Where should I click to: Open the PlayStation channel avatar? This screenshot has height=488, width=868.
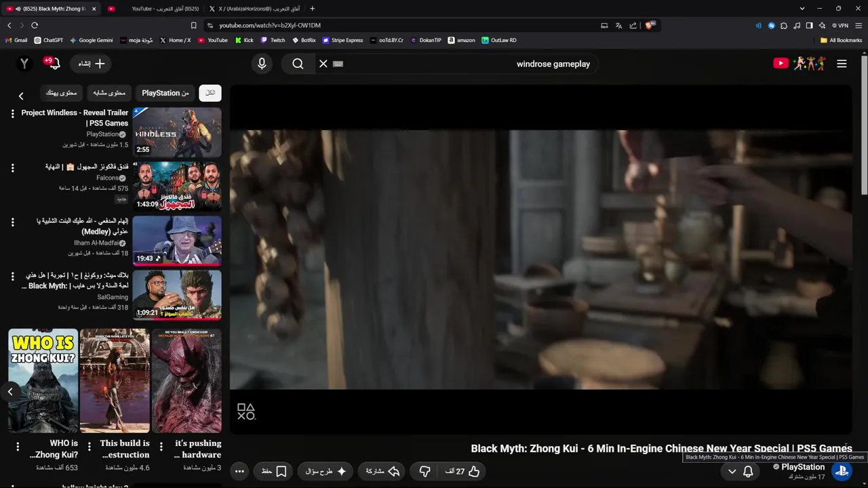pyautogui.click(x=842, y=471)
